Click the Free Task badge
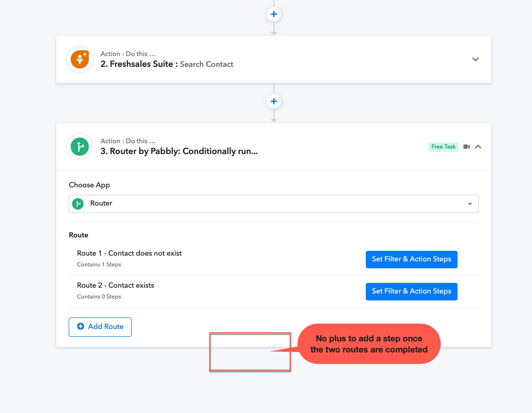Viewport: 532px width, 413px height. [x=443, y=147]
